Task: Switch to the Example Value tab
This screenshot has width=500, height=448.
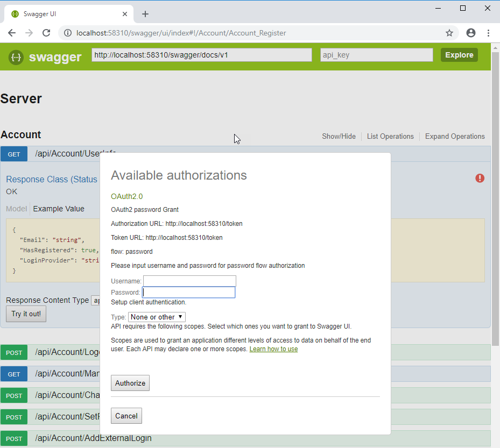Action: [58, 209]
